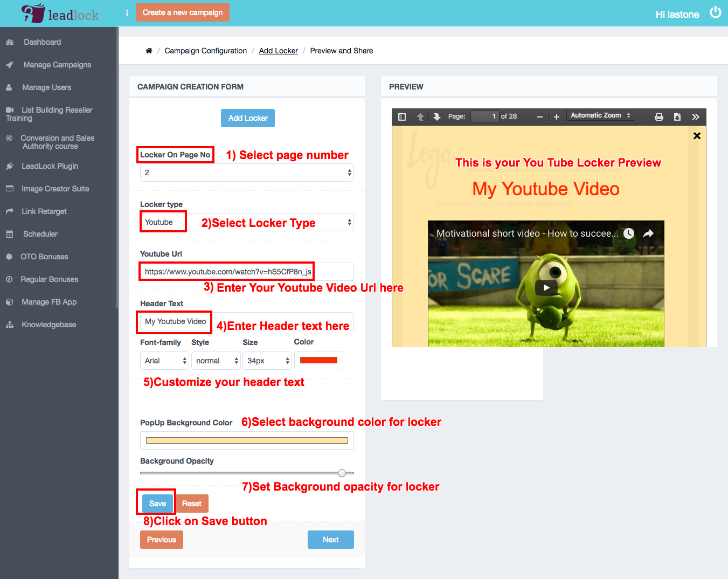Click the Hi lastone user greeting

pyautogui.click(x=677, y=15)
